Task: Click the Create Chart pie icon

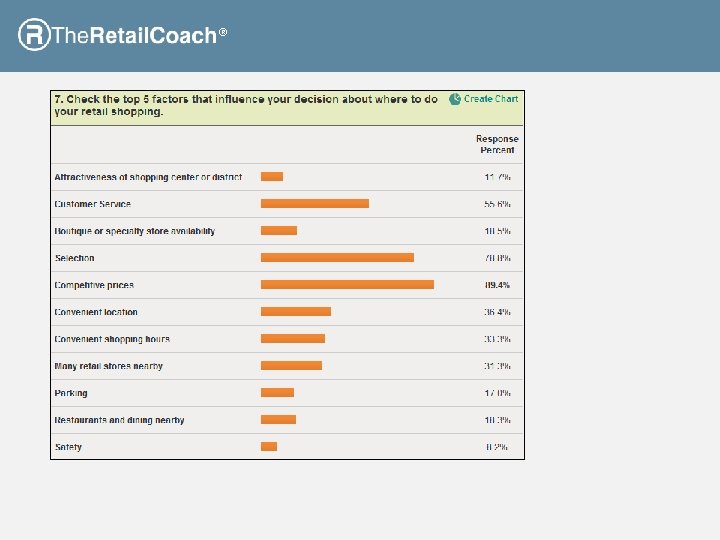Action: point(455,99)
